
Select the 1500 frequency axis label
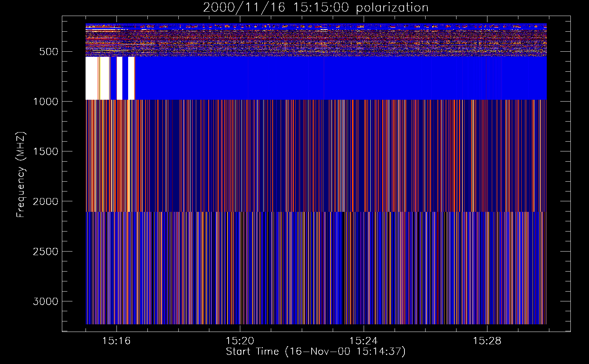click(46, 151)
